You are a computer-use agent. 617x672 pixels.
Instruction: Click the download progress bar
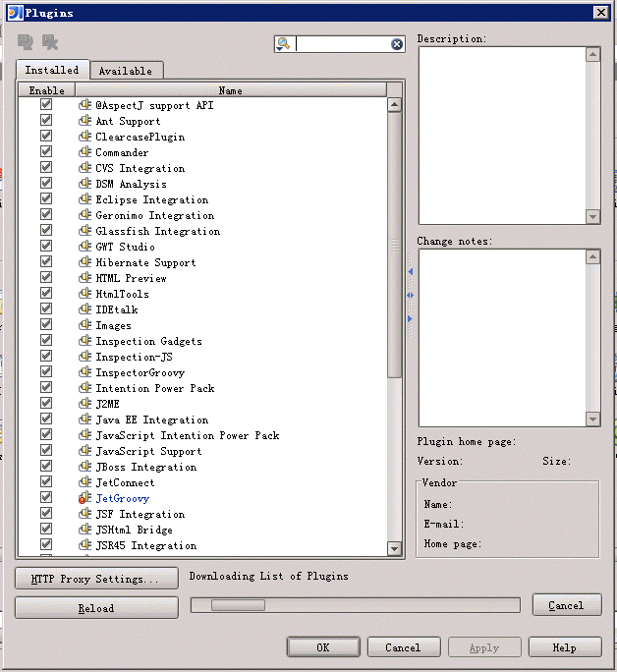coord(356,605)
